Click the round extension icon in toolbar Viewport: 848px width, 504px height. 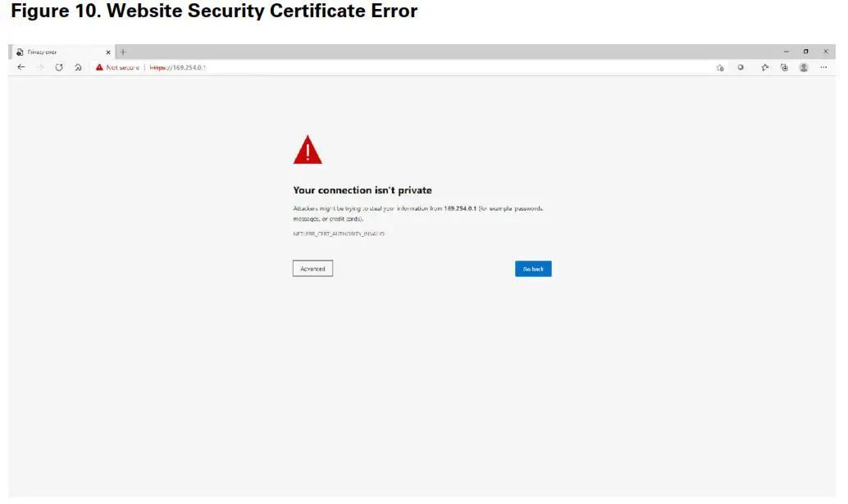point(741,67)
